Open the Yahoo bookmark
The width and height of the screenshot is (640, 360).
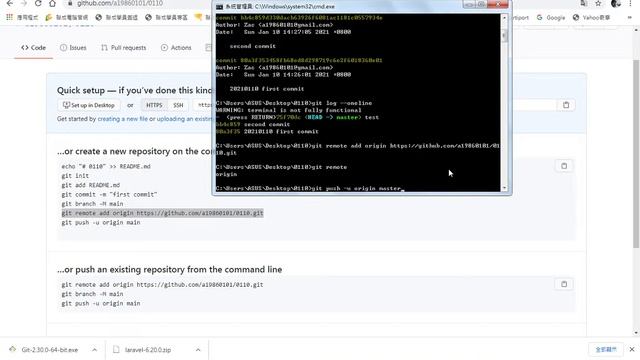(591, 18)
